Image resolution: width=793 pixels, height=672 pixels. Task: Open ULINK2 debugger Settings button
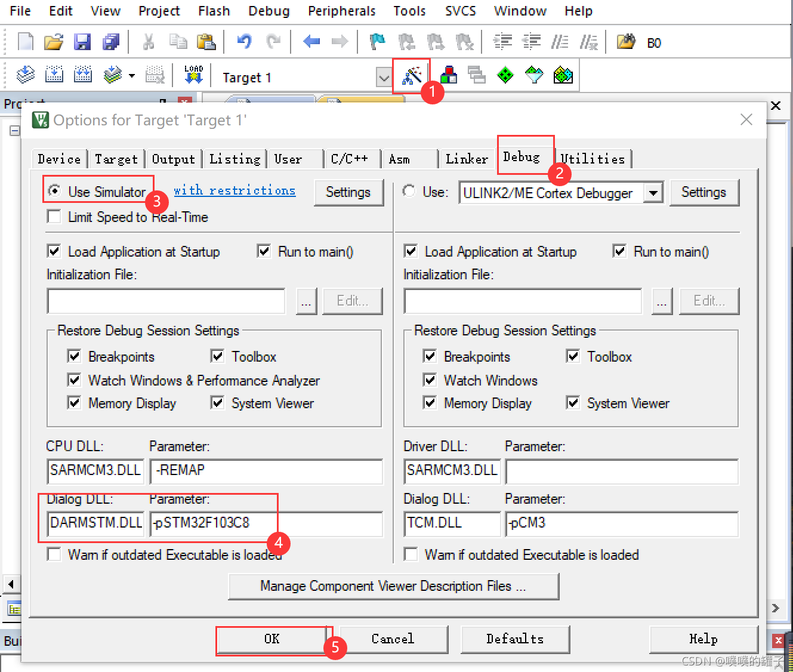[x=704, y=192]
